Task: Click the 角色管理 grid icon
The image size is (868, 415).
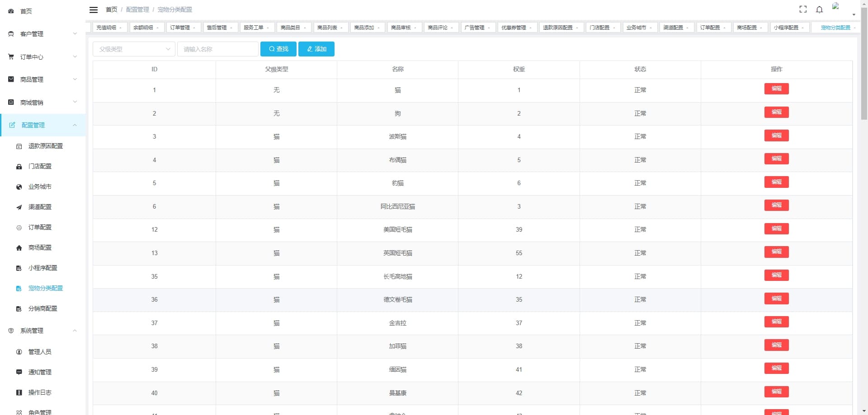Action: point(19,412)
